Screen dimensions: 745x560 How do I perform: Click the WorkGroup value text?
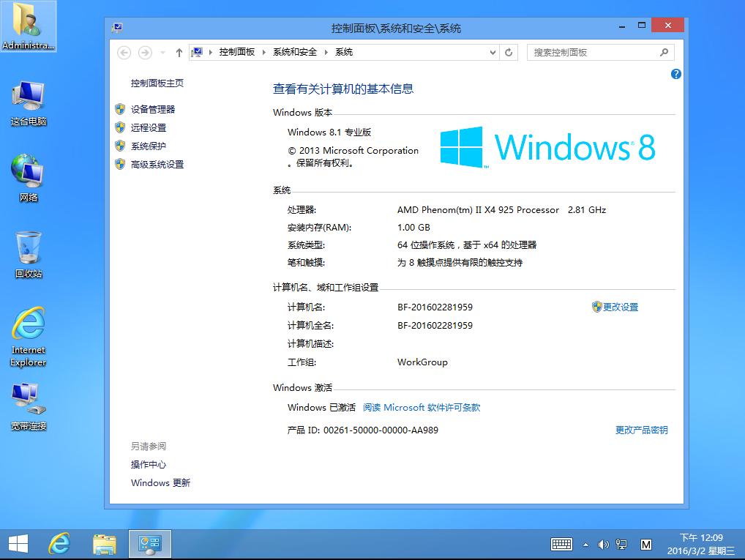[x=422, y=362]
